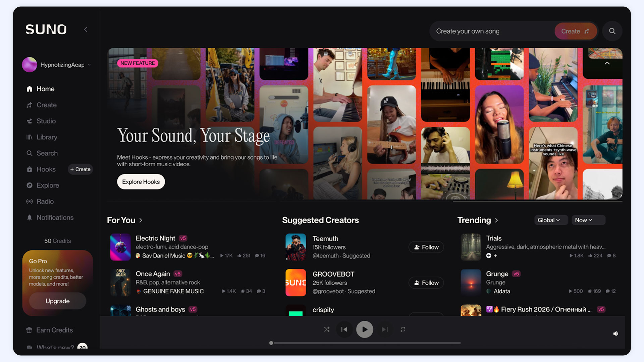Mute audio with the speaker icon
644x362 pixels.
coord(616,334)
